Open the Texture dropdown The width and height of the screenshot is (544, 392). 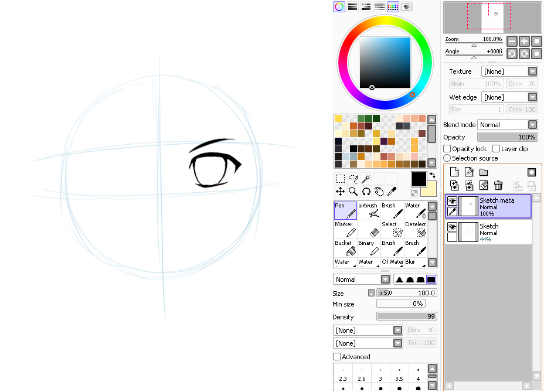coord(509,71)
